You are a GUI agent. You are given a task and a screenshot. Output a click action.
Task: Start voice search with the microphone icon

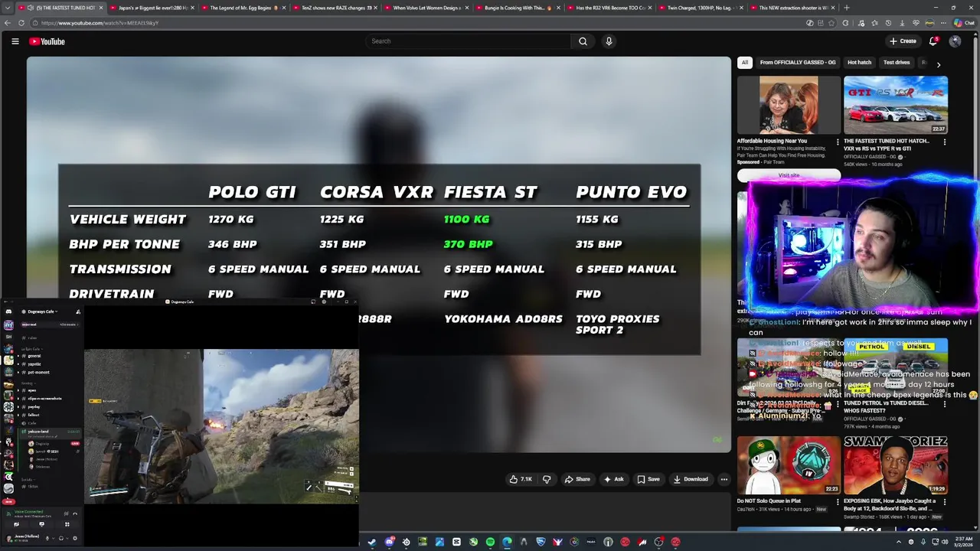click(609, 41)
